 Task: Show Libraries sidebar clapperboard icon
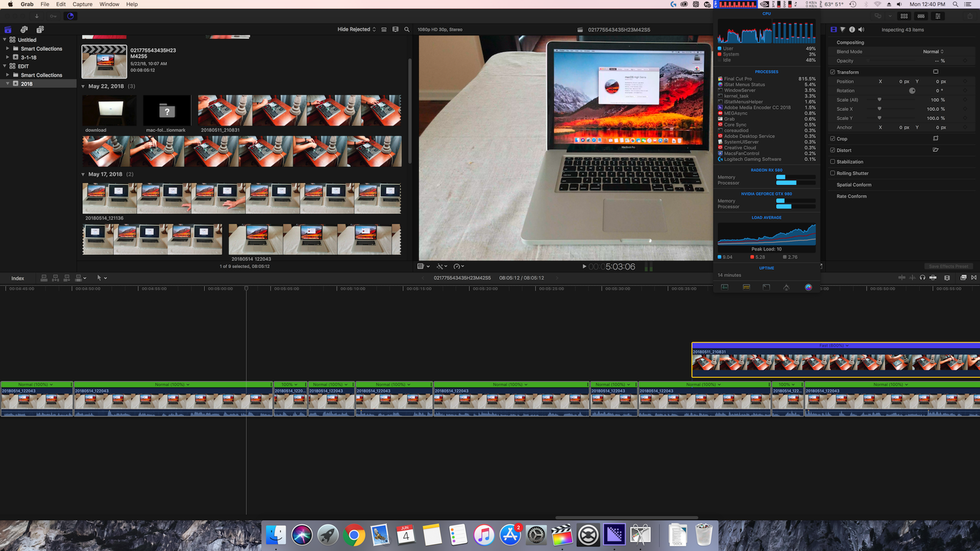pyautogui.click(x=8, y=30)
